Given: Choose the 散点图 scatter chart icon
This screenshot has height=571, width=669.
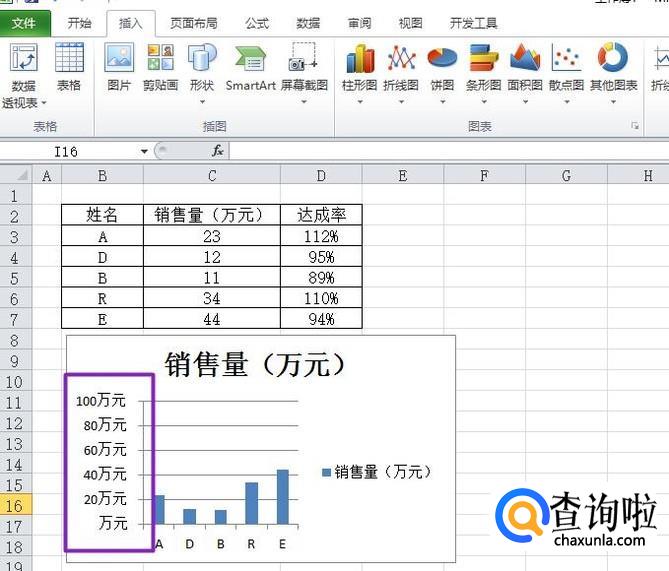Looking at the screenshot, I should 566,57.
